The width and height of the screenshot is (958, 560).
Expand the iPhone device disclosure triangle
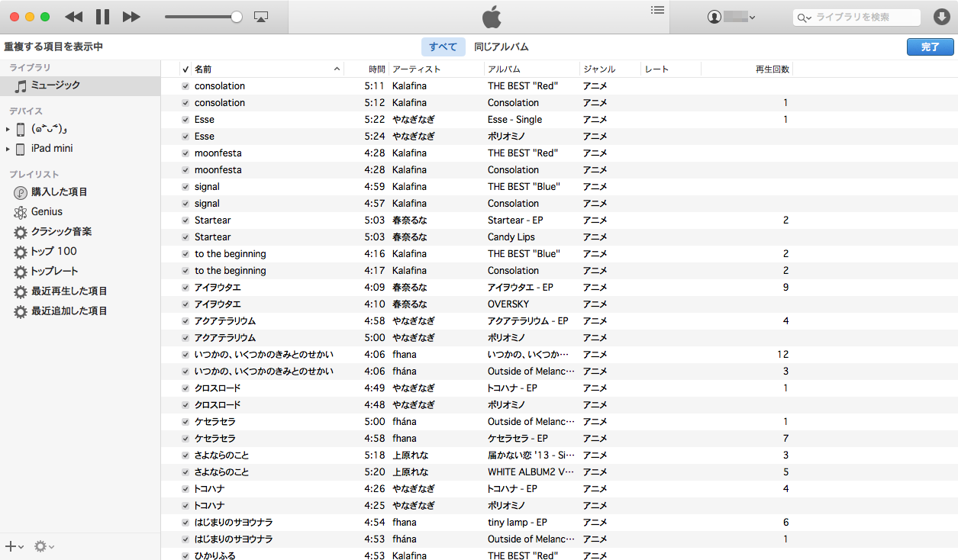click(8, 129)
